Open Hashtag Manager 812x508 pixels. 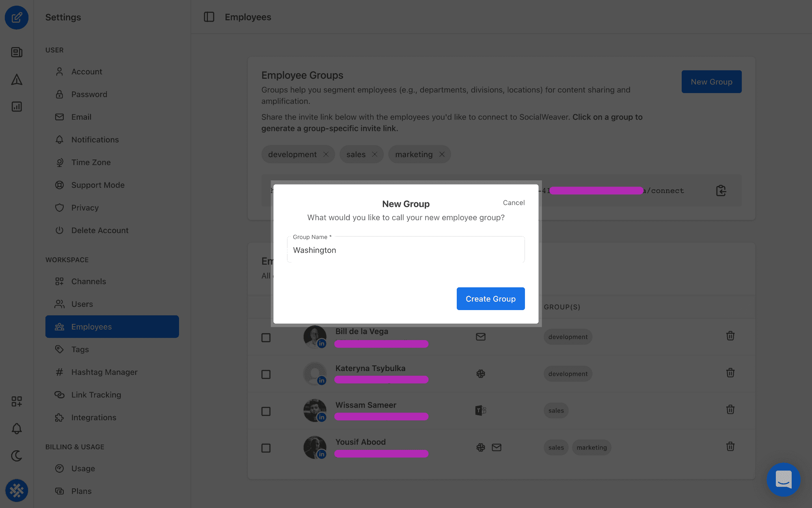pos(112,372)
